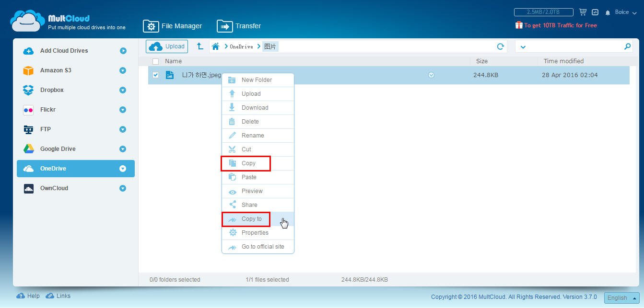
Task: Click the Google Drive triangle icon
Action: tap(28, 149)
